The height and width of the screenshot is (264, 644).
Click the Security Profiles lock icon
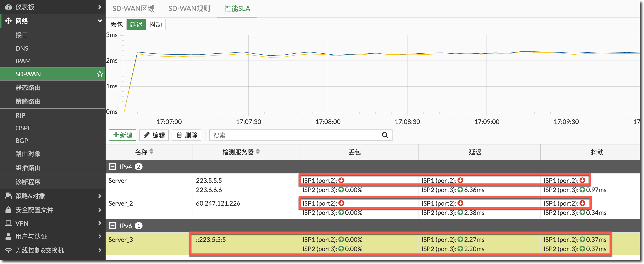(x=8, y=210)
